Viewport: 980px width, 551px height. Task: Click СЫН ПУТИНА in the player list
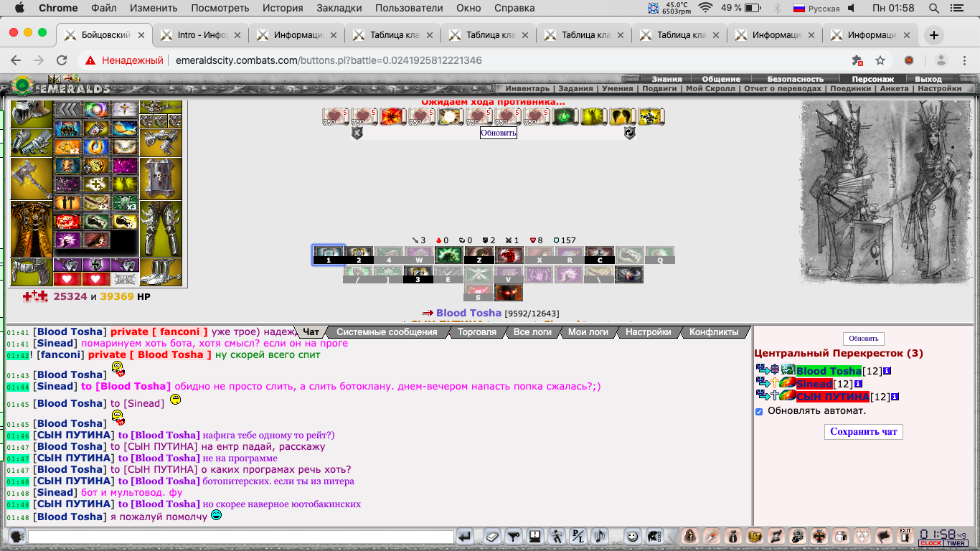pos(832,397)
